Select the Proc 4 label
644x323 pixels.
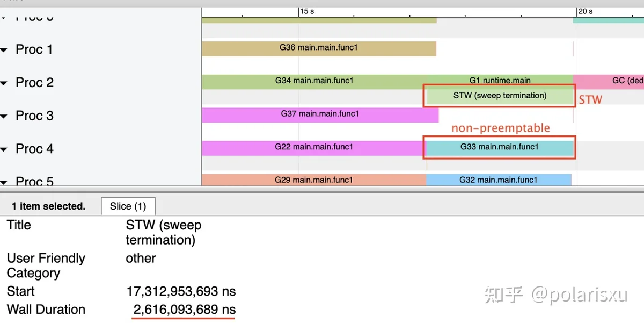(x=34, y=149)
